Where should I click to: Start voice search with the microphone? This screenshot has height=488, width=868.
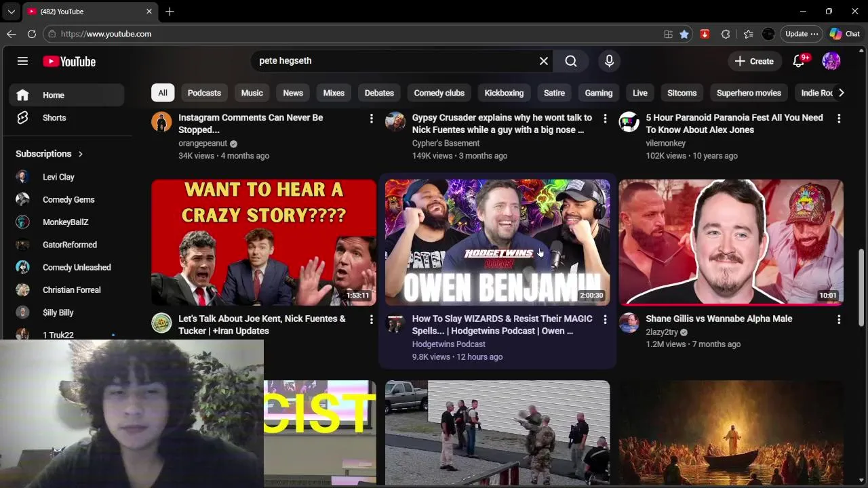click(609, 61)
